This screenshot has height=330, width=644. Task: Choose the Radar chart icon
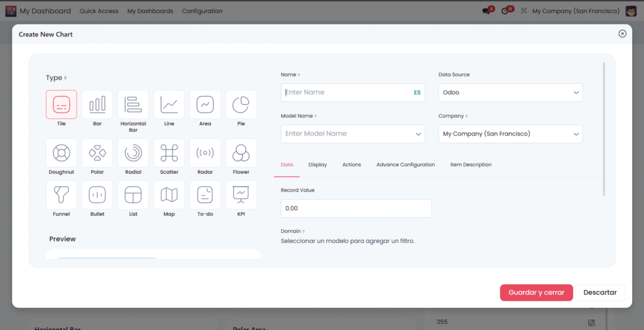(x=205, y=153)
